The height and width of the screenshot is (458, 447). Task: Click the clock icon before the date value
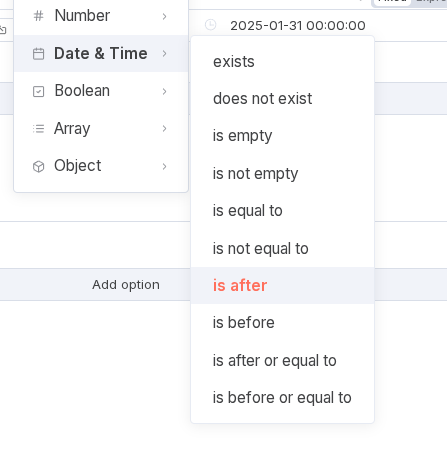(x=210, y=25)
